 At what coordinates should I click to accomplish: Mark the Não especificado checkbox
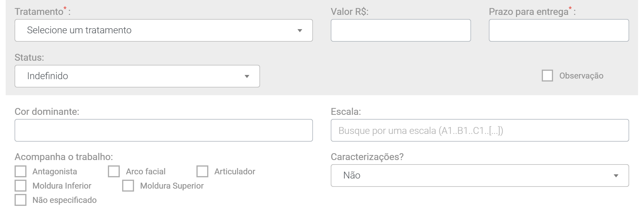click(21, 200)
